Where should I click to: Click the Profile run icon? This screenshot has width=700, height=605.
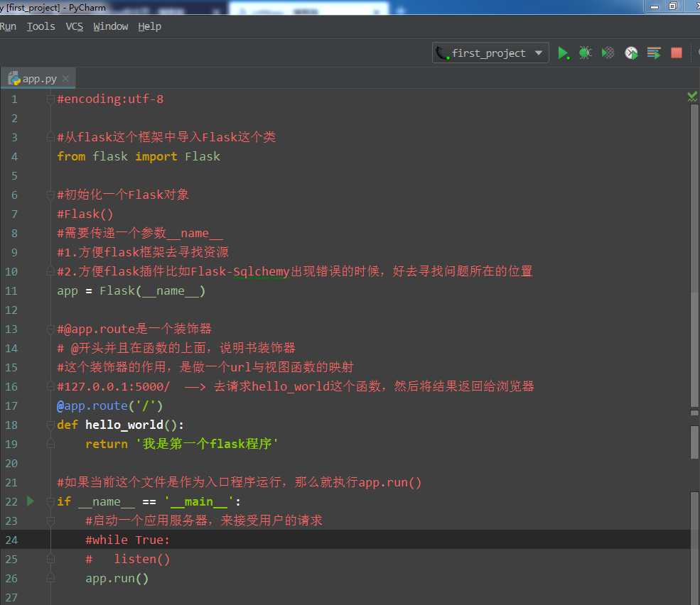(631, 53)
